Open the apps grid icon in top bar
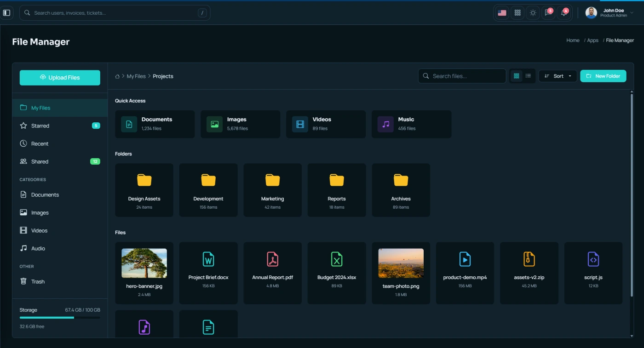The height and width of the screenshot is (348, 644). 517,13
